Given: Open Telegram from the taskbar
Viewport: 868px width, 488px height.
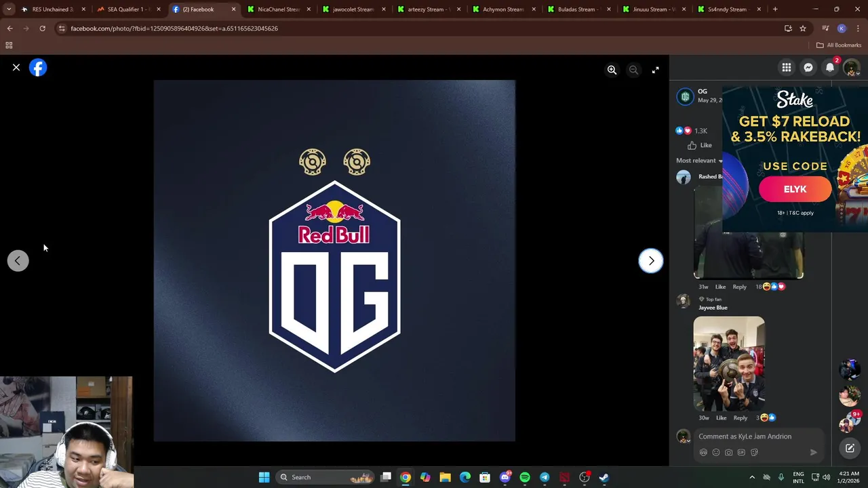Looking at the screenshot, I should [x=545, y=477].
